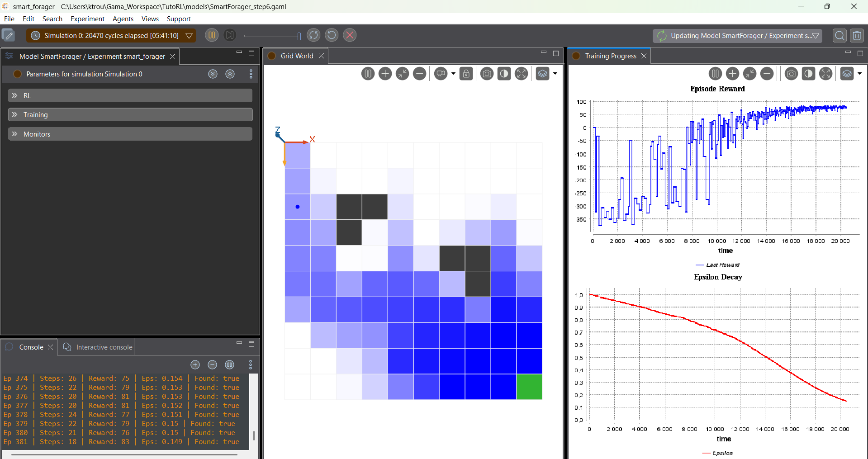Open the Grid World layers dropdown arrow

(555, 74)
